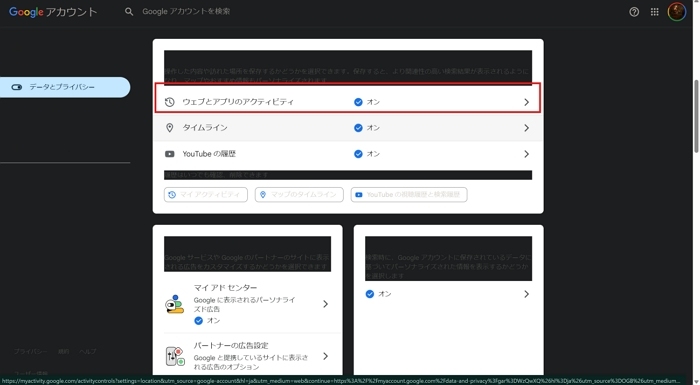Image resolution: width=700 pixels, height=385 pixels.
Task: Click the オン checkmark in the search personalization card
Action: point(370,294)
